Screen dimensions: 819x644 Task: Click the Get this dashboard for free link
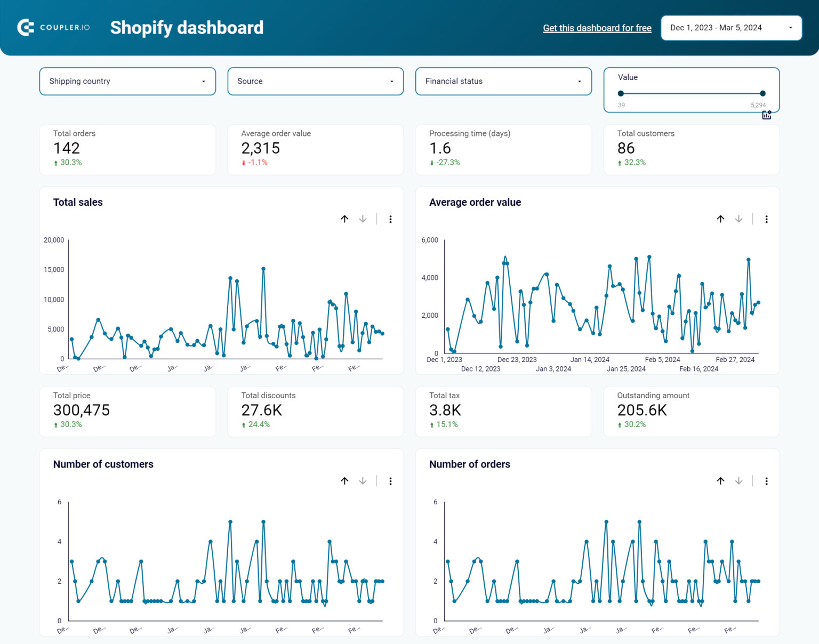[x=597, y=28]
